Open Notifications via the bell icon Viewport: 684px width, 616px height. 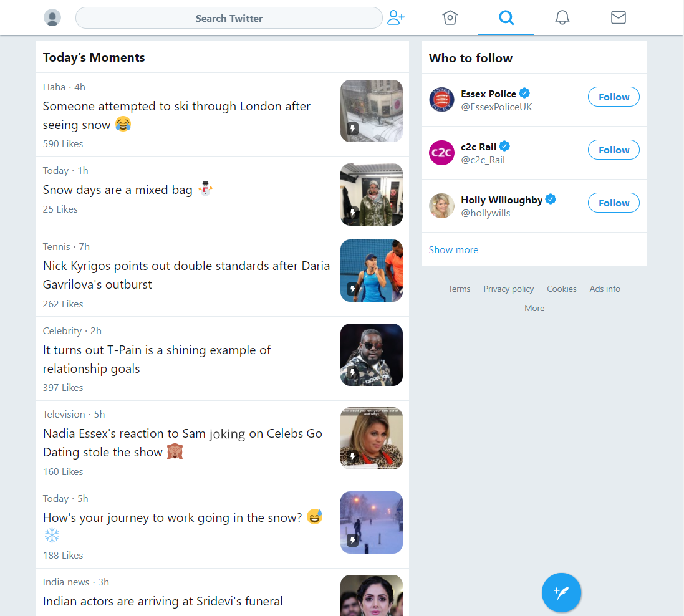(x=562, y=17)
